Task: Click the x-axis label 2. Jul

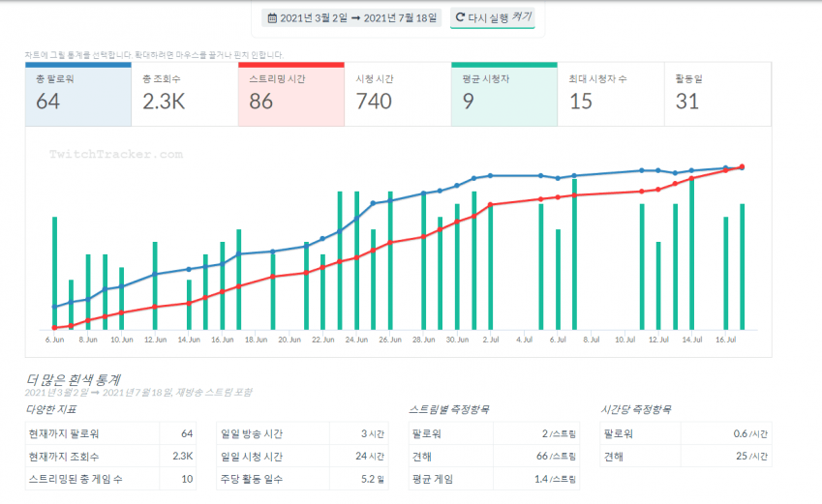Action: click(x=491, y=340)
